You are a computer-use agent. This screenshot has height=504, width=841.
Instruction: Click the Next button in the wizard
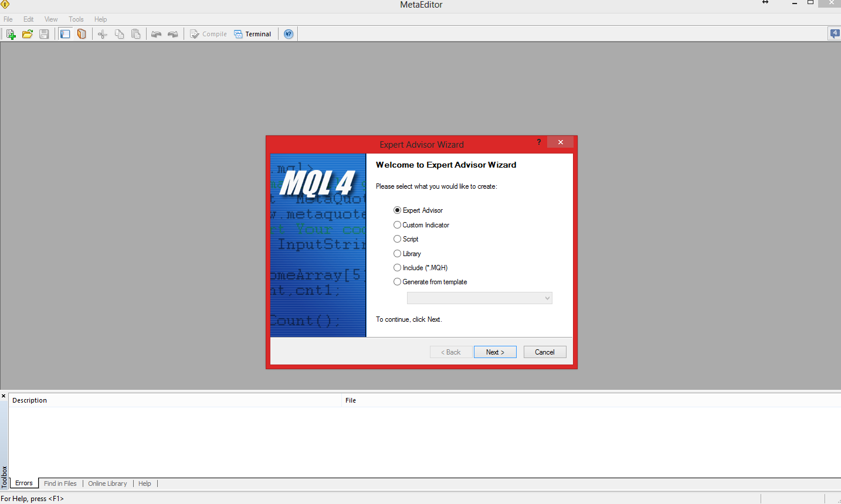(x=495, y=352)
